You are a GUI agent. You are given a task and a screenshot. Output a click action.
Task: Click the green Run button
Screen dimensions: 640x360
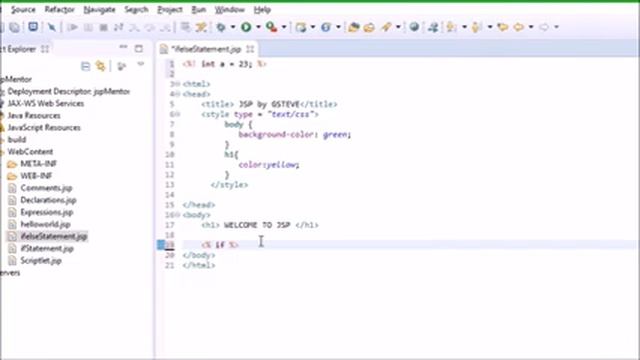click(246, 27)
